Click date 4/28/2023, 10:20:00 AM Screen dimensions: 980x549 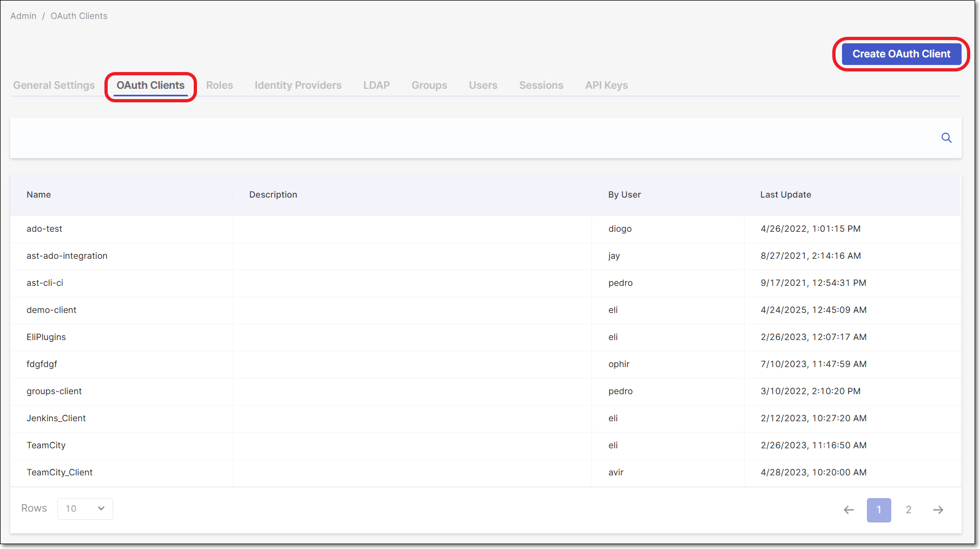[x=813, y=473]
